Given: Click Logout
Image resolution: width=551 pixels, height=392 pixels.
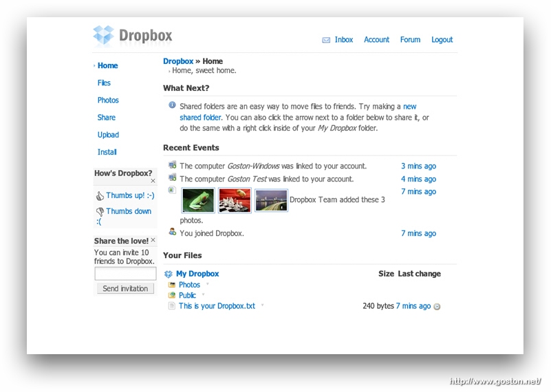Looking at the screenshot, I should pos(442,40).
